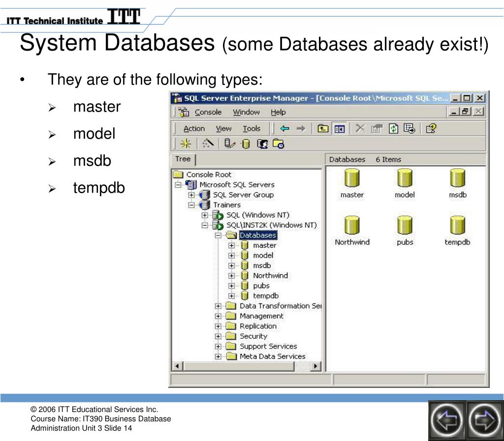The image size is (504, 441).
Task: Open the Window menu
Action: tap(246, 112)
